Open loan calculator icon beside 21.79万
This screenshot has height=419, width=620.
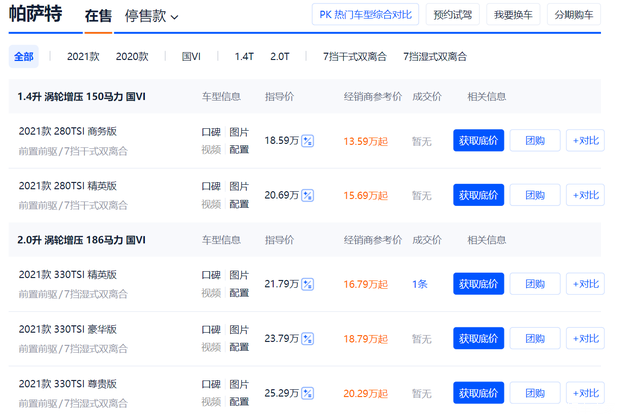pos(307,284)
